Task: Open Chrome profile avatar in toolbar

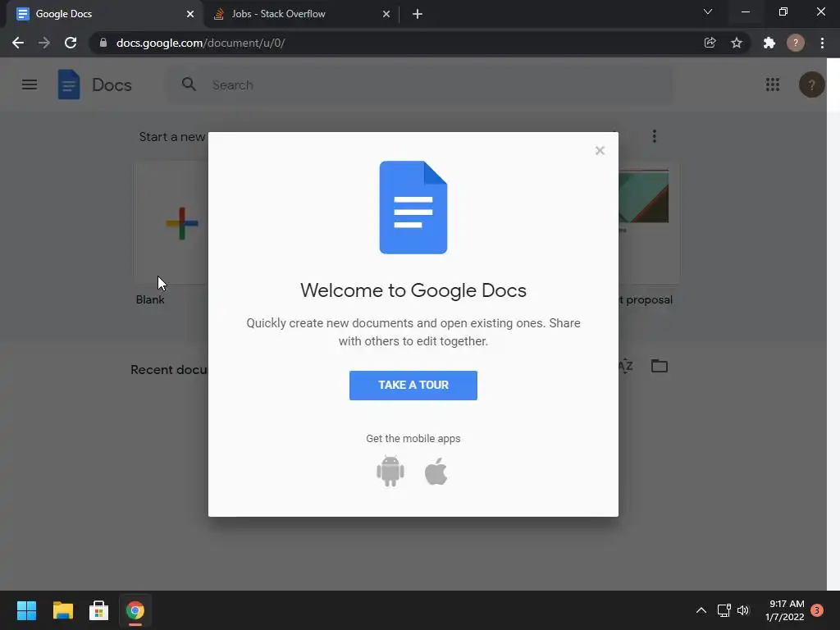Action: [x=796, y=43]
